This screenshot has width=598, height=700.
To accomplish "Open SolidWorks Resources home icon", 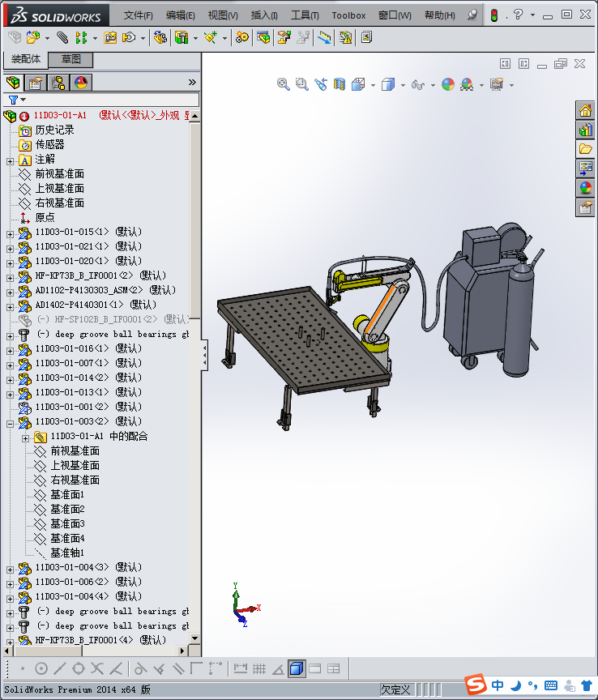I will click(585, 110).
